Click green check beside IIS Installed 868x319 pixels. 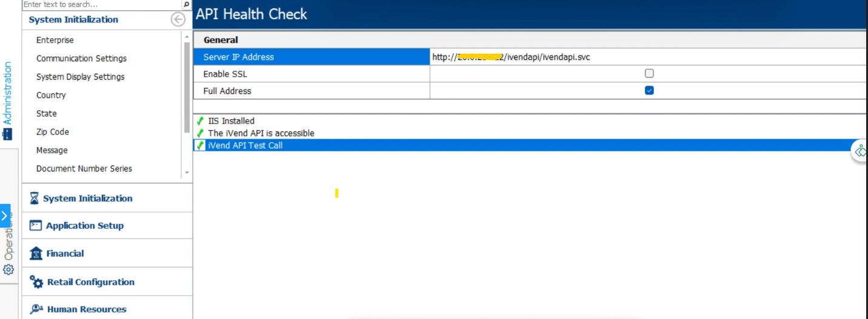click(200, 121)
